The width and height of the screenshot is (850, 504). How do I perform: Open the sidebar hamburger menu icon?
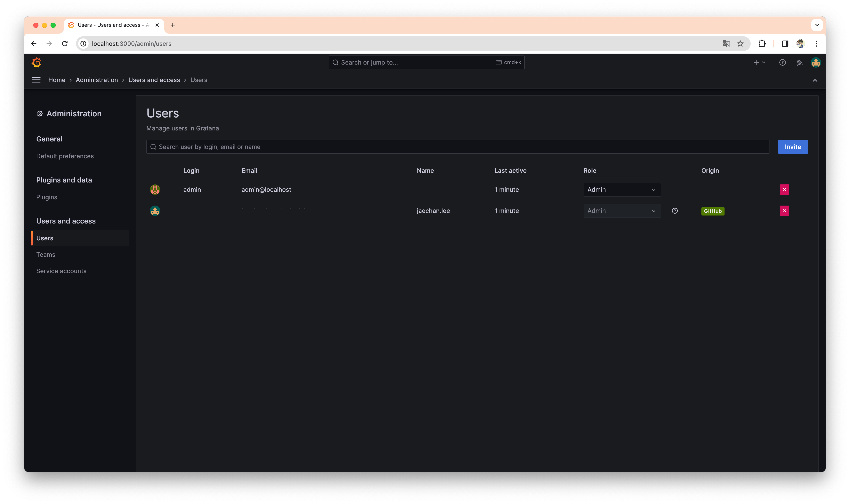36,80
